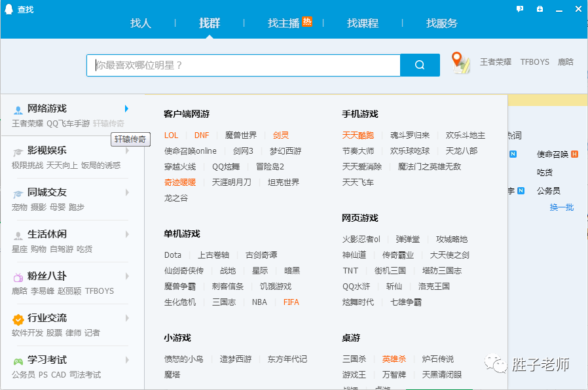
Task: Click the lock icon in title bar
Action: pyautogui.click(x=540, y=9)
